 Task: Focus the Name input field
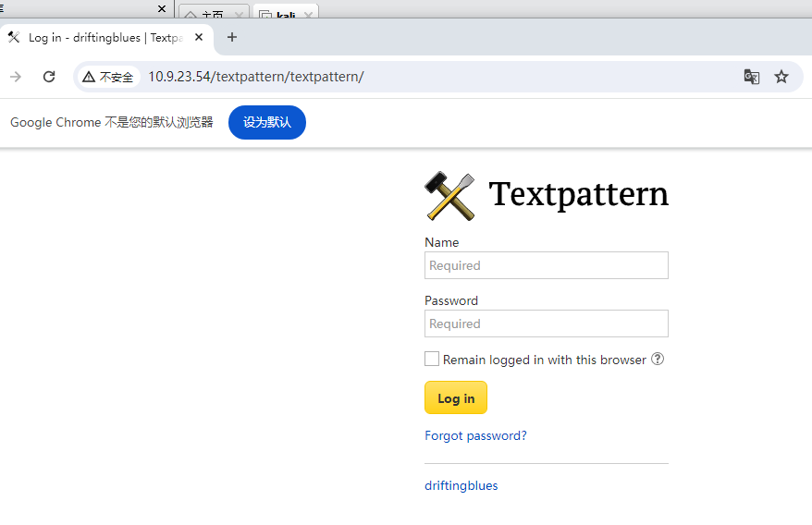pos(547,265)
